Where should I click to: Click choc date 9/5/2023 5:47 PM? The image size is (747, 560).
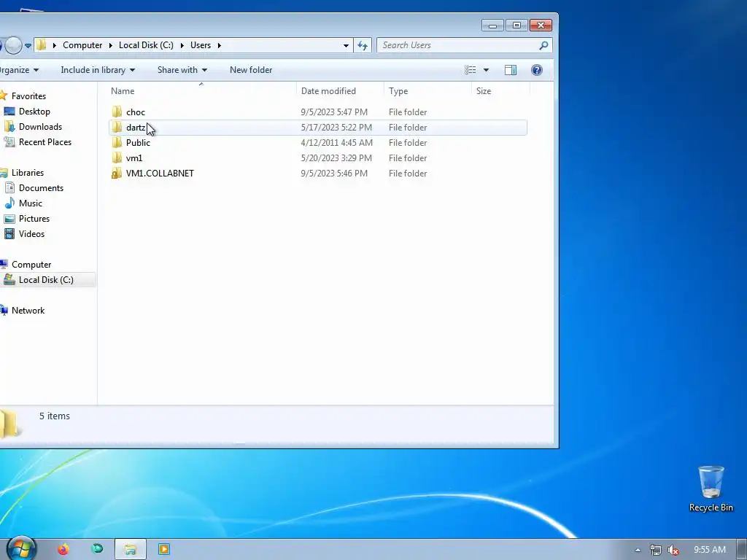[x=334, y=112]
